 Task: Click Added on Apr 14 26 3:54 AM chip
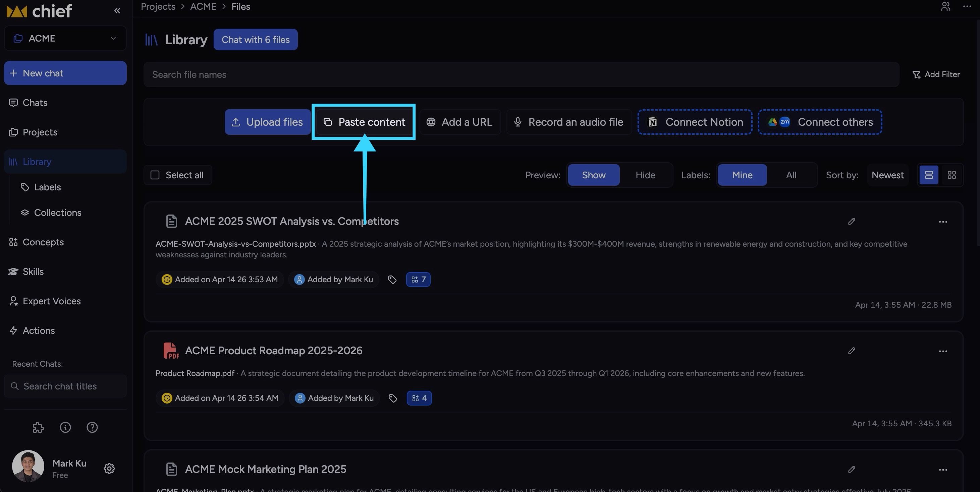[220, 398]
